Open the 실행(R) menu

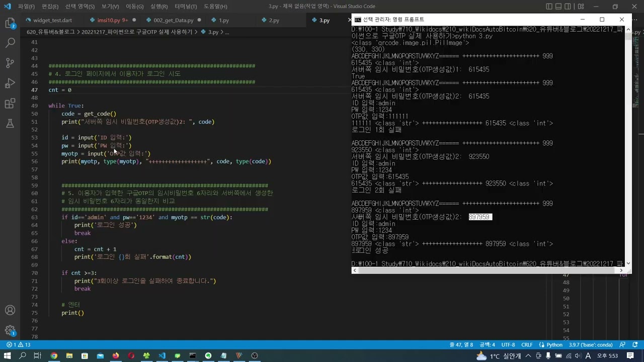159,7
